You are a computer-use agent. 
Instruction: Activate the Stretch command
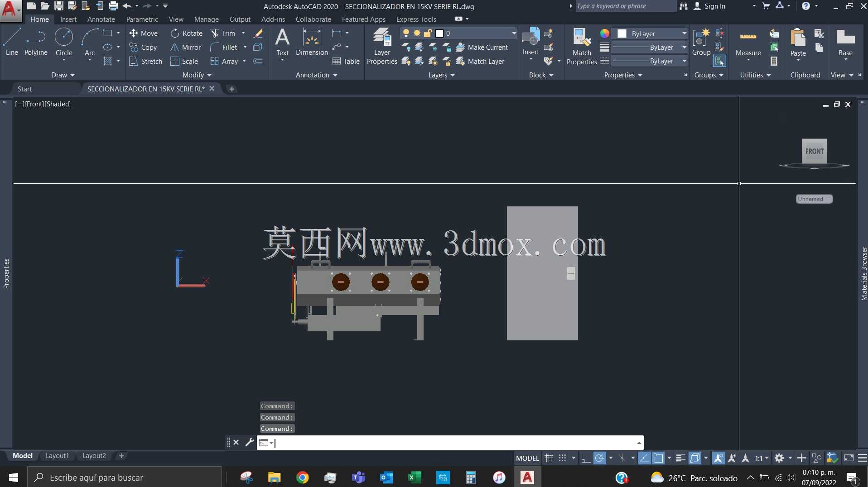click(145, 61)
